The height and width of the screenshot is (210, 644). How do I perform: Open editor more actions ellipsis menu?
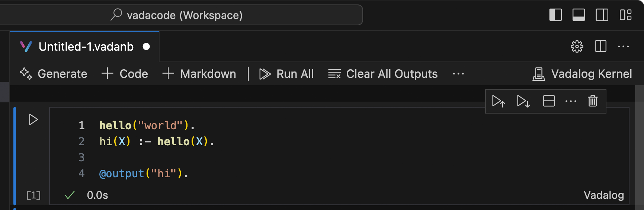pos(624,47)
